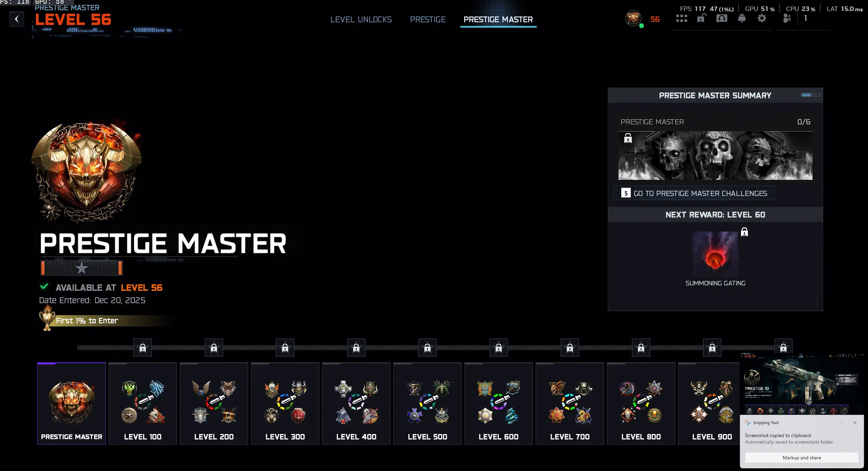868x471 pixels.
Task: Open the headset voice chat icon
Action: [x=722, y=18]
